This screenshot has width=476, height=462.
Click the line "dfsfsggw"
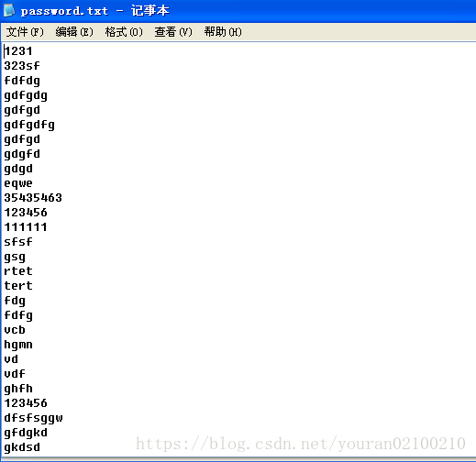tap(33, 418)
